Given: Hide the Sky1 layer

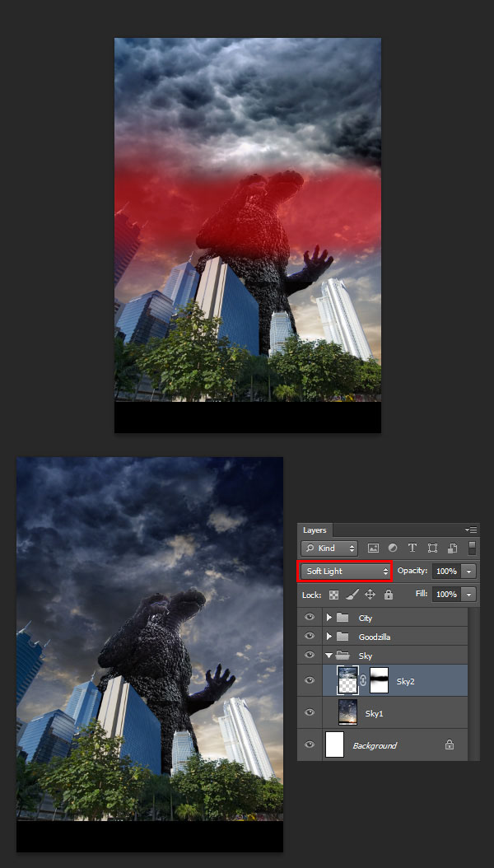Looking at the screenshot, I should click(310, 712).
